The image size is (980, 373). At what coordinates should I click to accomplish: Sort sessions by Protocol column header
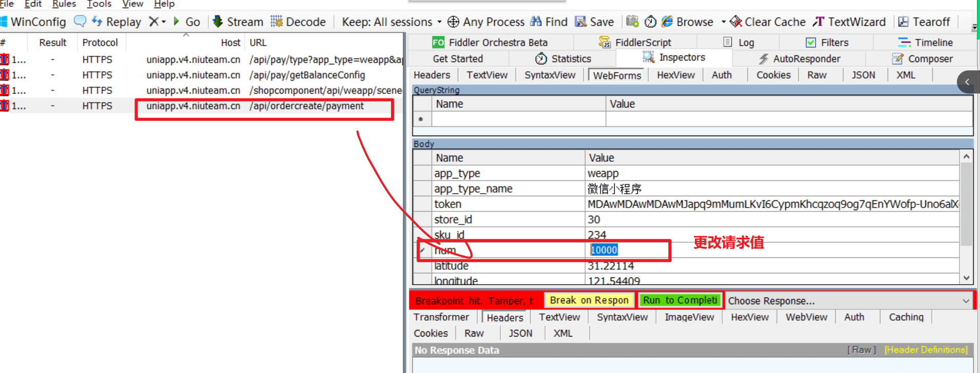pos(100,43)
